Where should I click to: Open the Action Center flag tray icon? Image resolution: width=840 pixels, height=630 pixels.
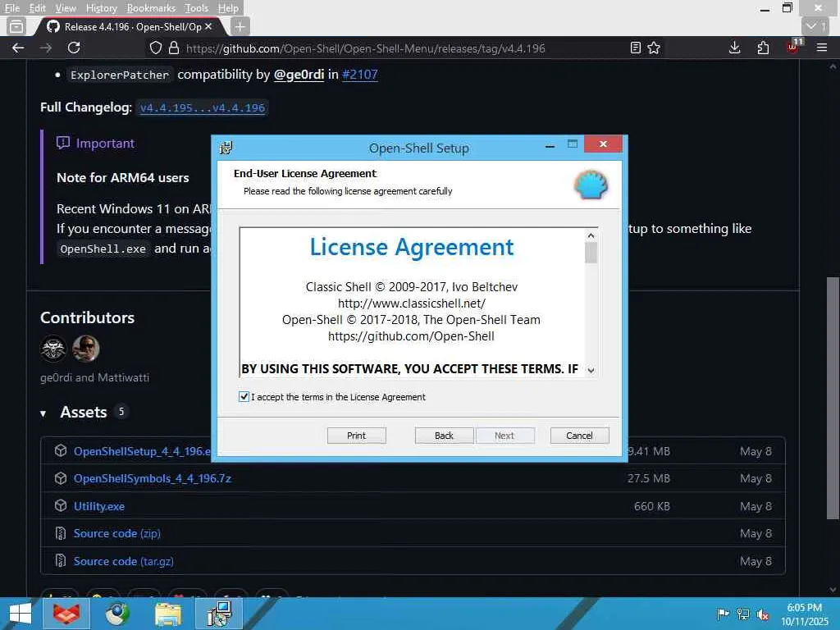tap(723, 614)
